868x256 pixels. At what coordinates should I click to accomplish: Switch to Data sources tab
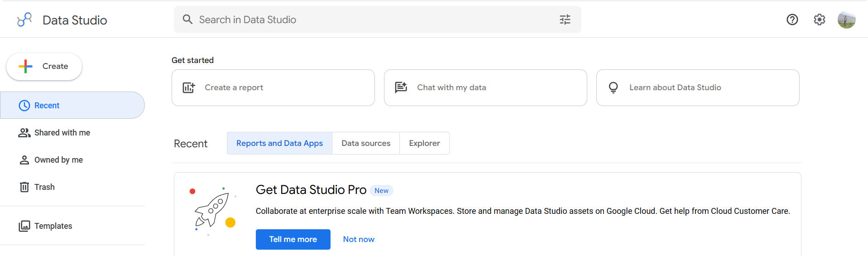pos(366,143)
